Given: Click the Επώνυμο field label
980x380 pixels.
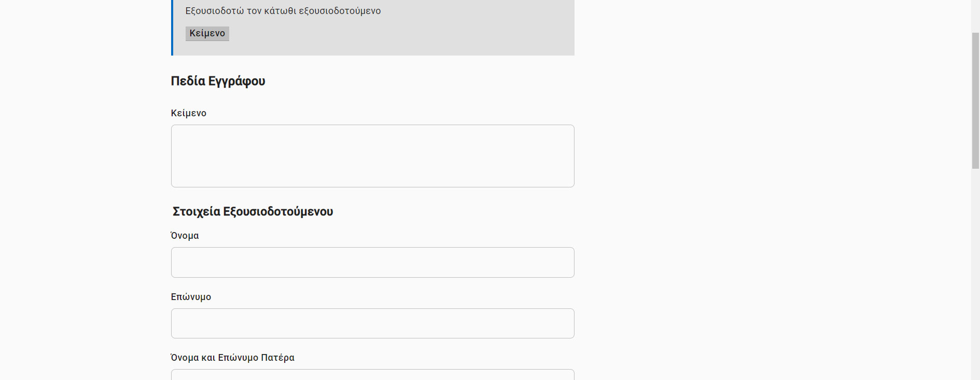Looking at the screenshot, I should pos(191,297).
